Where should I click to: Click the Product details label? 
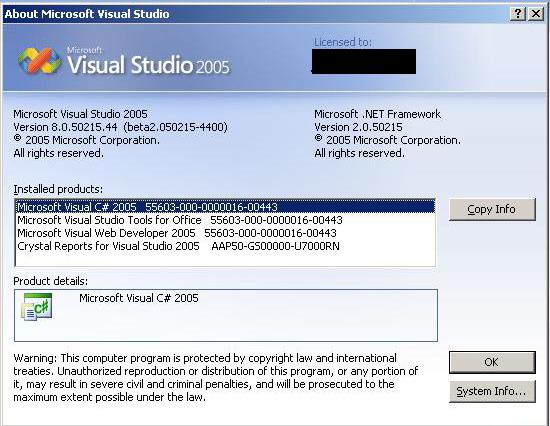[x=51, y=281]
